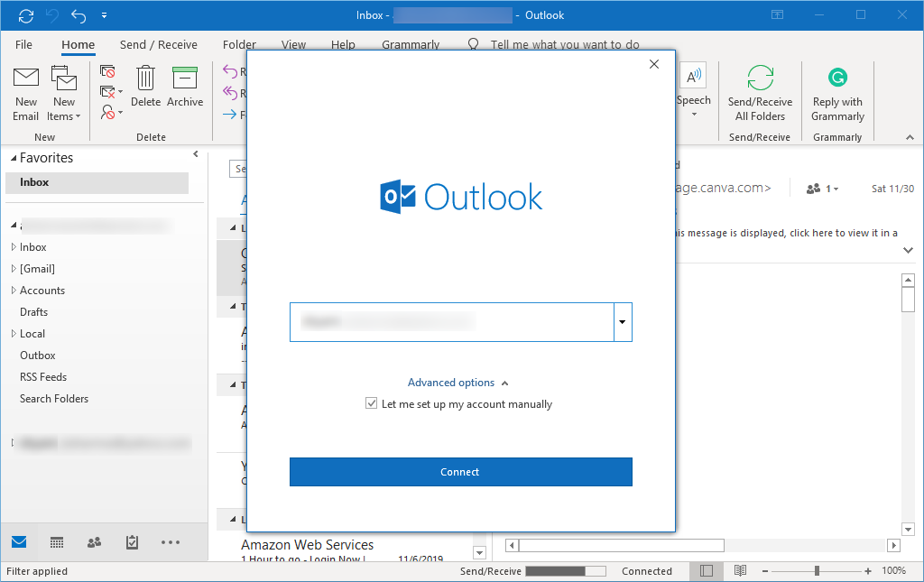This screenshot has height=582, width=924.
Task: Click the Connect button
Action: pyautogui.click(x=461, y=472)
